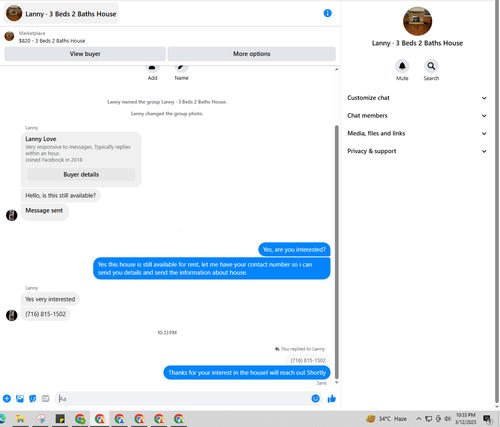The width and height of the screenshot is (500, 427).
Task: Click the 'Yes this house is still available' message
Action: 212,269
